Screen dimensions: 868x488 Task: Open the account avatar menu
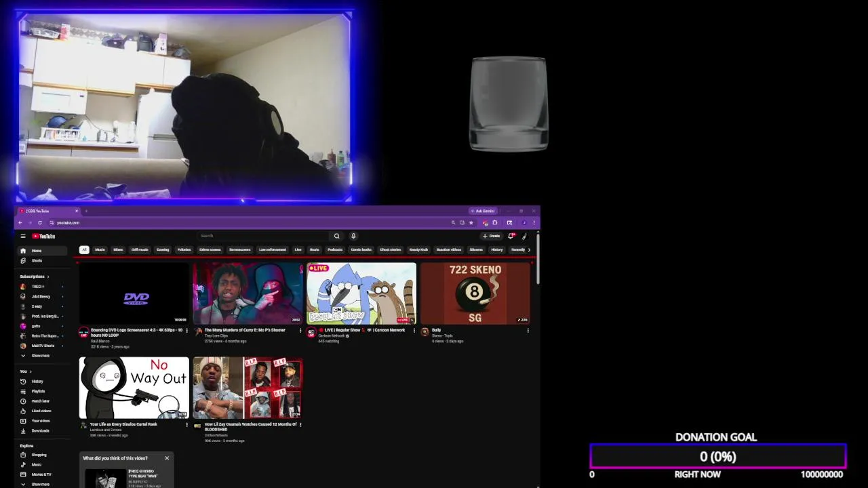tap(524, 236)
